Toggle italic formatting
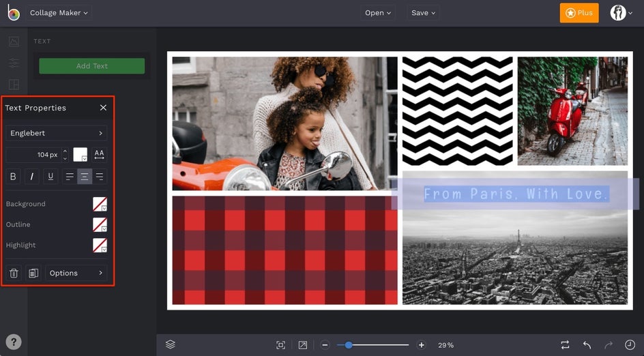 tap(31, 177)
